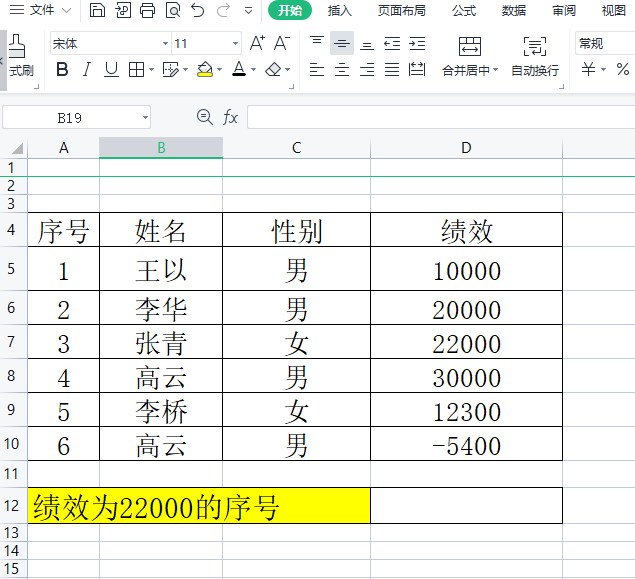This screenshot has width=635, height=579.
Task: Click the Save icon in quick toolbar
Action: [x=97, y=10]
